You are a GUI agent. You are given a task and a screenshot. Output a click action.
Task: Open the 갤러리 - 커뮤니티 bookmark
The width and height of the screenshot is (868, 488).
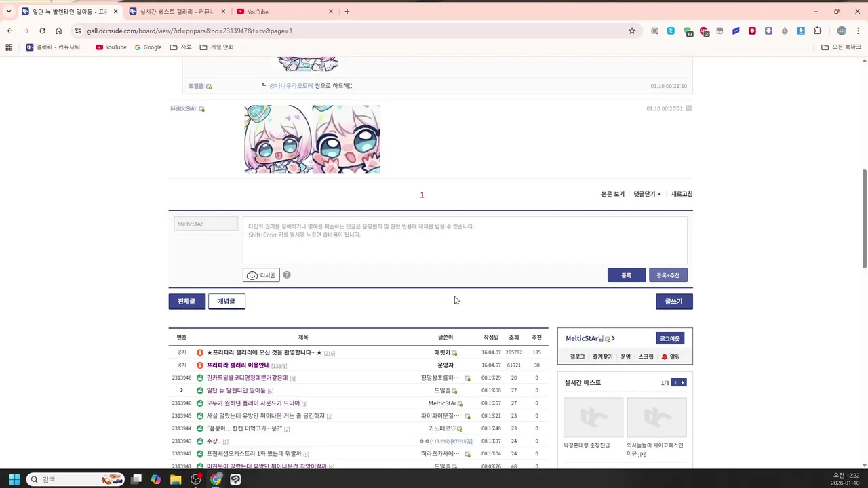click(x=55, y=47)
